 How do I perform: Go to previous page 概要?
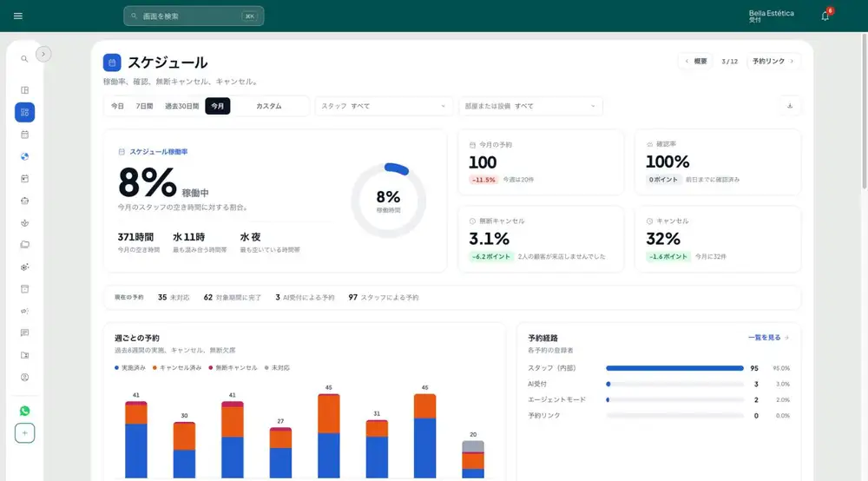(696, 62)
